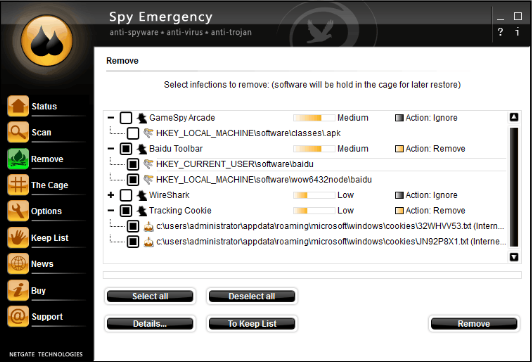Click the Select all button

tap(150, 296)
